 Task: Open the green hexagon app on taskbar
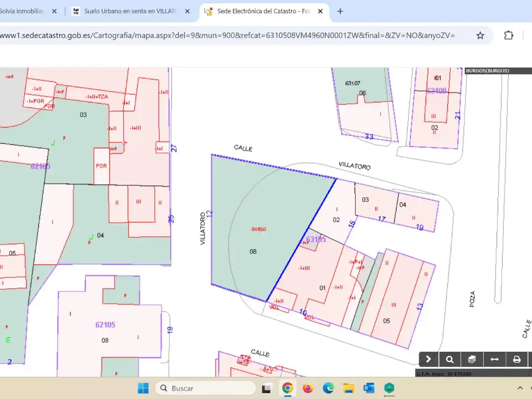tap(389, 388)
